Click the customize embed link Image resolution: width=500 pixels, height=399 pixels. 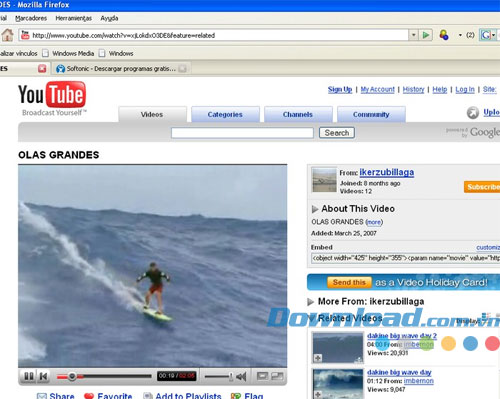488,247
